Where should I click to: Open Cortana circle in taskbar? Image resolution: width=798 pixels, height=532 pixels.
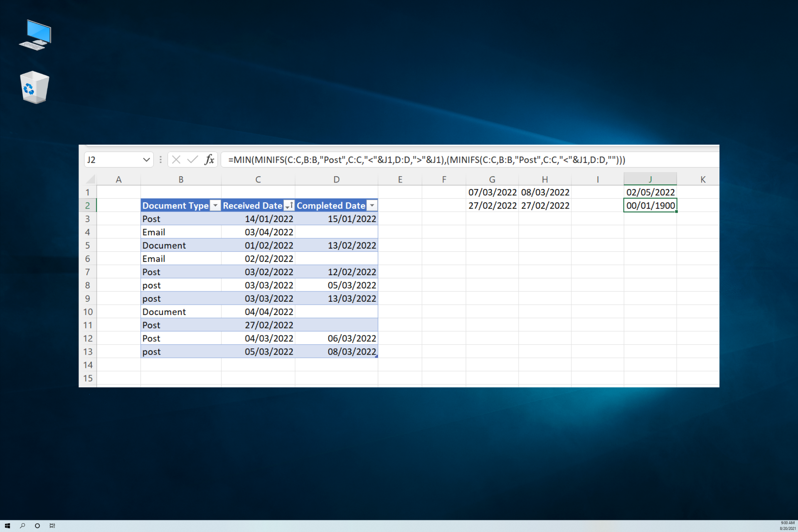click(x=37, y=526)
